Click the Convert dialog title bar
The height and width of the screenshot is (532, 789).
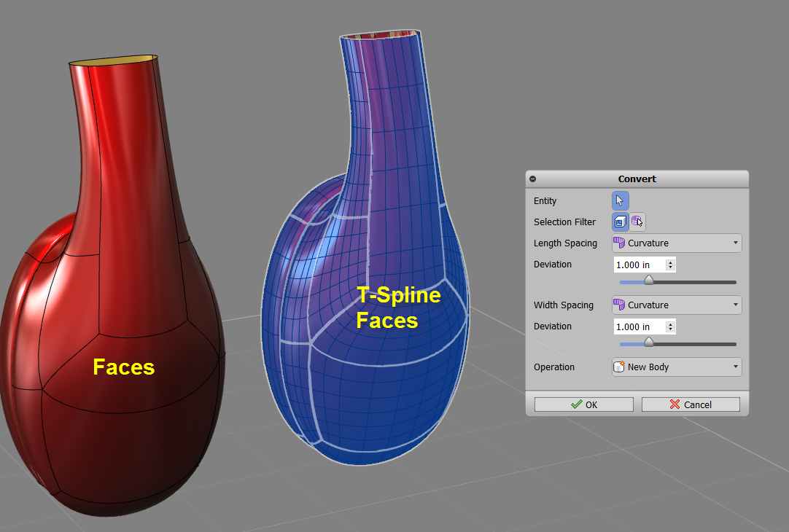pos(637,179)
